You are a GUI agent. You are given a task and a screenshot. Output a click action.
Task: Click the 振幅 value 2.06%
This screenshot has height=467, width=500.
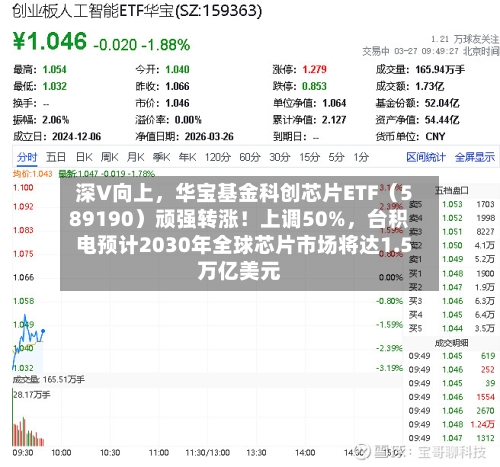click(55, 120)
